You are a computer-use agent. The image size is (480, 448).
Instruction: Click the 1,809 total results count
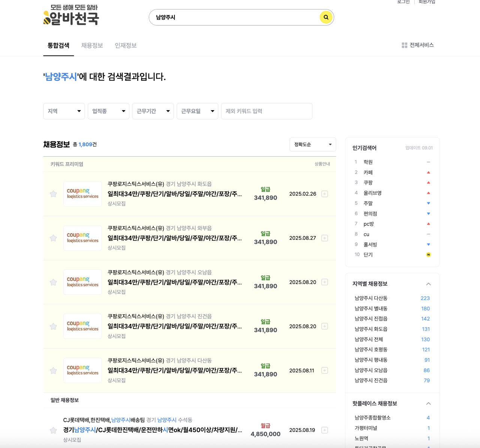coord(85,145)
